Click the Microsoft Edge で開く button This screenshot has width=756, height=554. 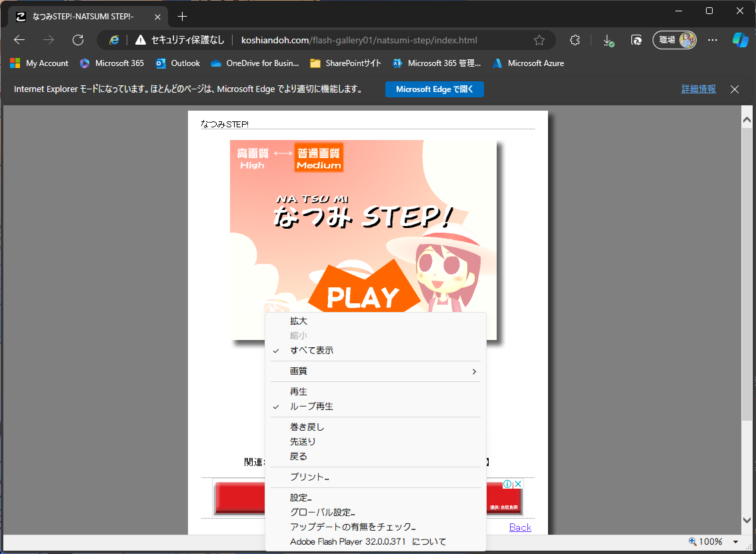click(x=434, y=89)
